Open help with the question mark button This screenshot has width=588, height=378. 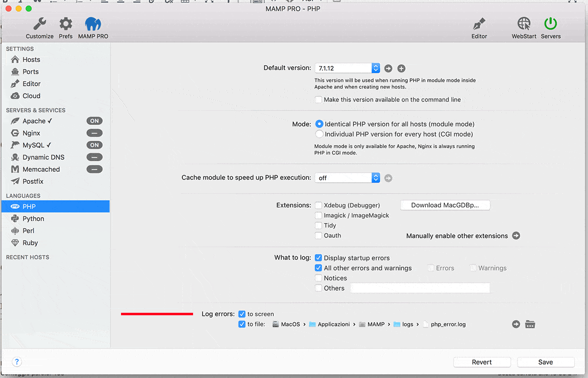(x=17, y=362)
